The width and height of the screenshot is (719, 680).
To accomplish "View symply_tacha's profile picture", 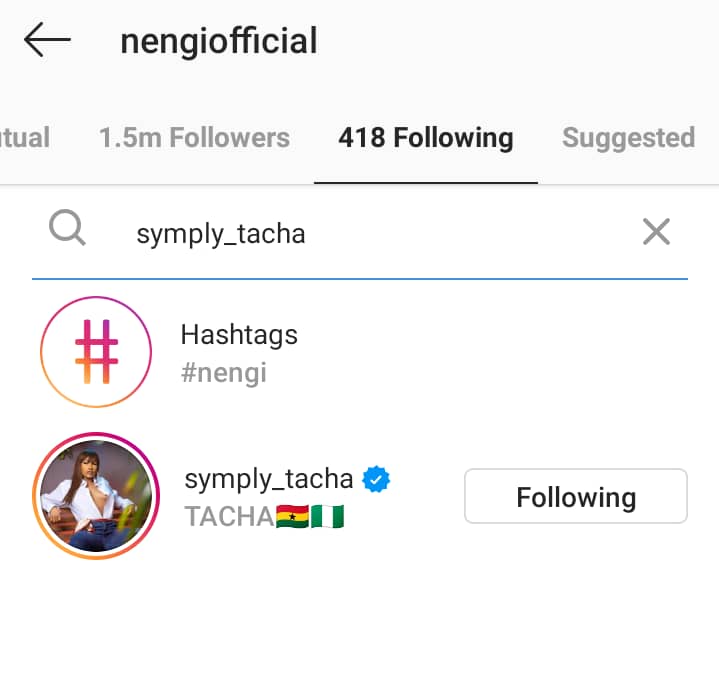I will point(96,496).
